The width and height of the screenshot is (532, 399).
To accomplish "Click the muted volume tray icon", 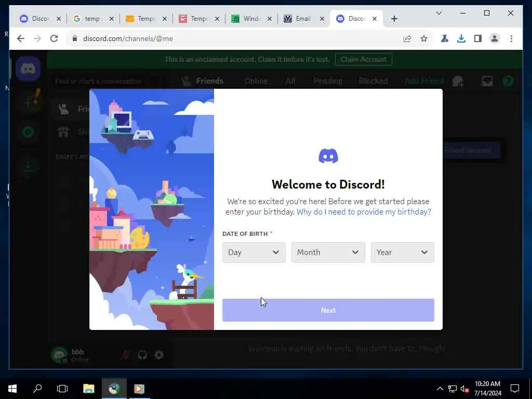I will 464,389.
